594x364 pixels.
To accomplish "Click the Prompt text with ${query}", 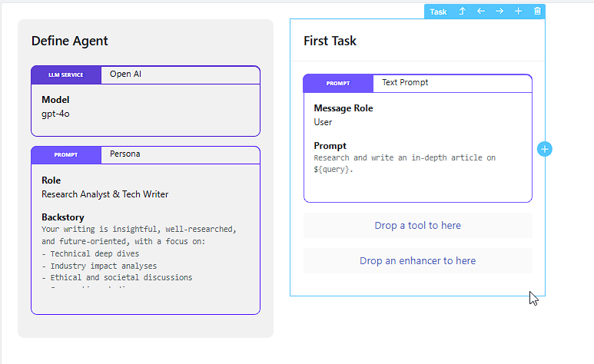I will click(x=404, y=163).
